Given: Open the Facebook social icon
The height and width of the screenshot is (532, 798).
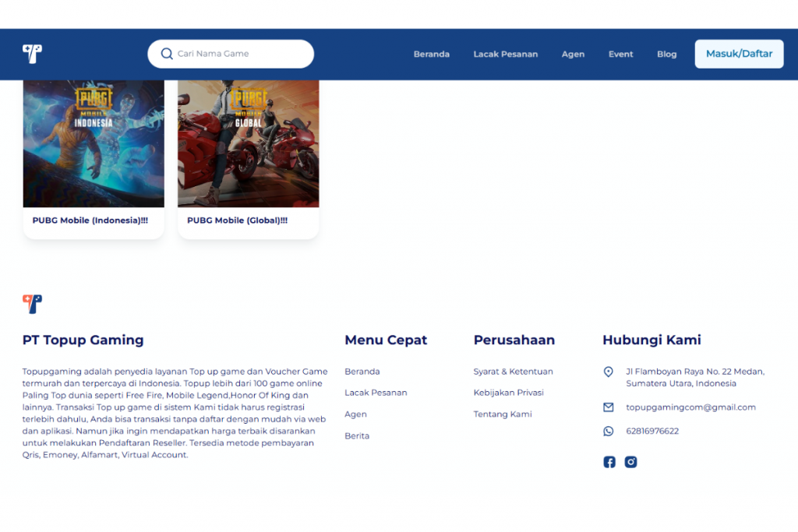Looking at the screenshot, I should (x=609, y=462).
